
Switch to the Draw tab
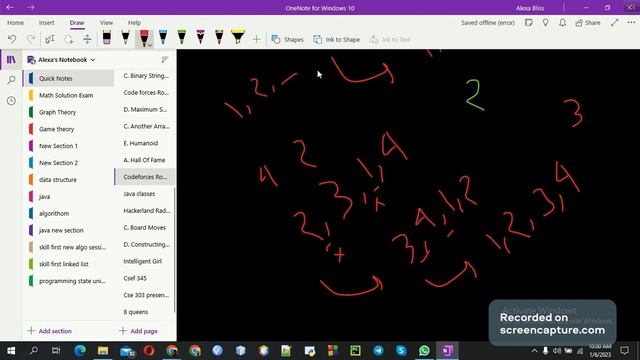pyautogui.click(x=77, y=23)
